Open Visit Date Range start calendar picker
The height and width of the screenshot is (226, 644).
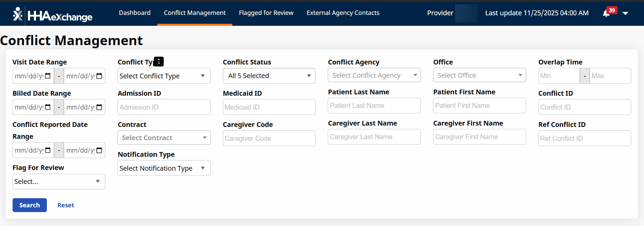[48, 76]
